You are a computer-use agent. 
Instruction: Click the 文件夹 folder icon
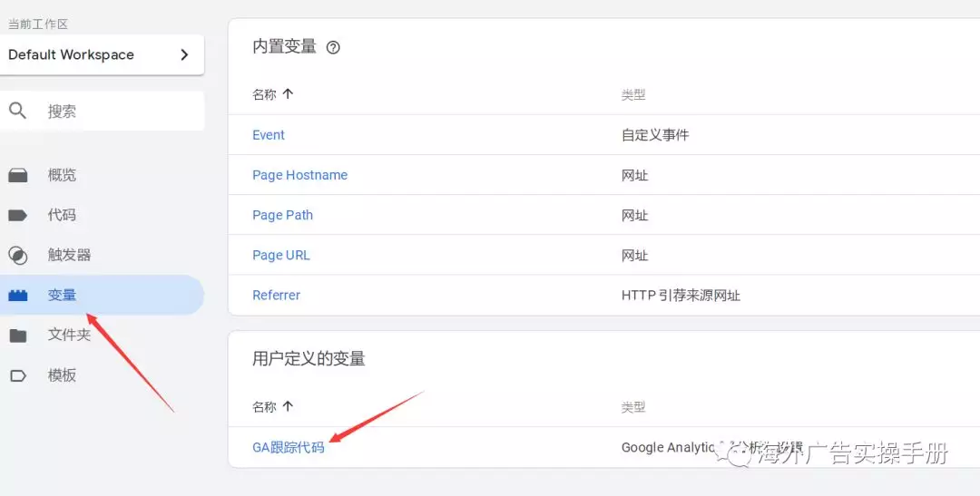pos(18,336)
